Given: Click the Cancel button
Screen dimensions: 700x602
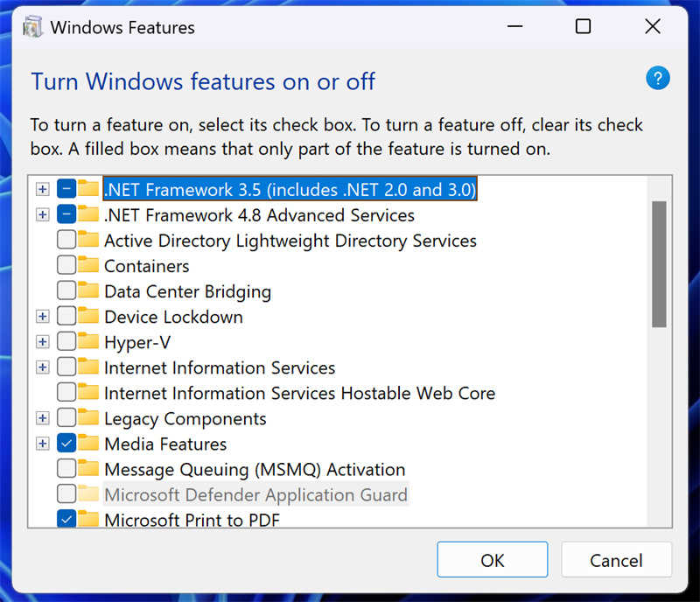Looking at the screenshot, I should tap(616, 560).
